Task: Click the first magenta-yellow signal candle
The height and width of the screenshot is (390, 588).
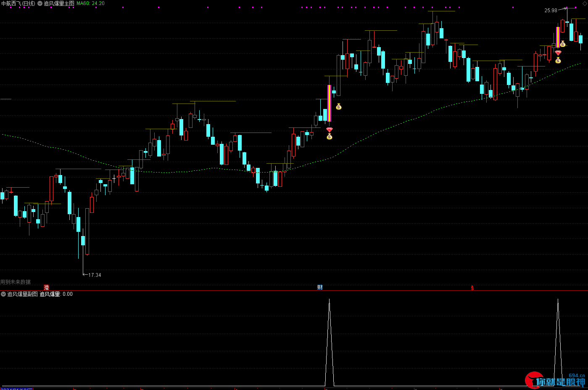Action: pos(329,103)
